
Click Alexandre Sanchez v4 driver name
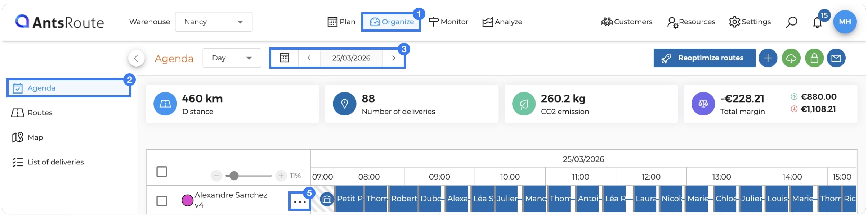231,200
